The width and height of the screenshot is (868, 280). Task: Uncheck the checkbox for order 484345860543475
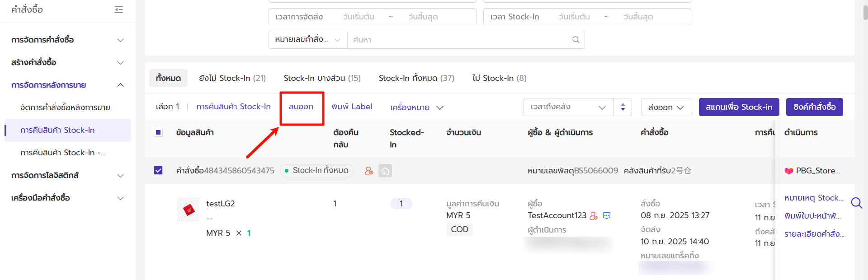[x=158, y=170]
